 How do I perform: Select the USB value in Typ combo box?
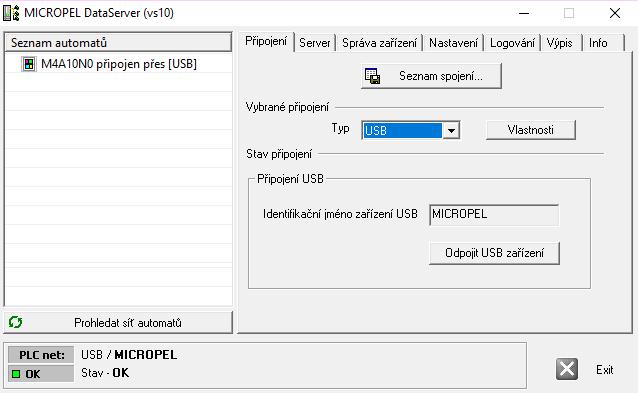pos(402,131)
